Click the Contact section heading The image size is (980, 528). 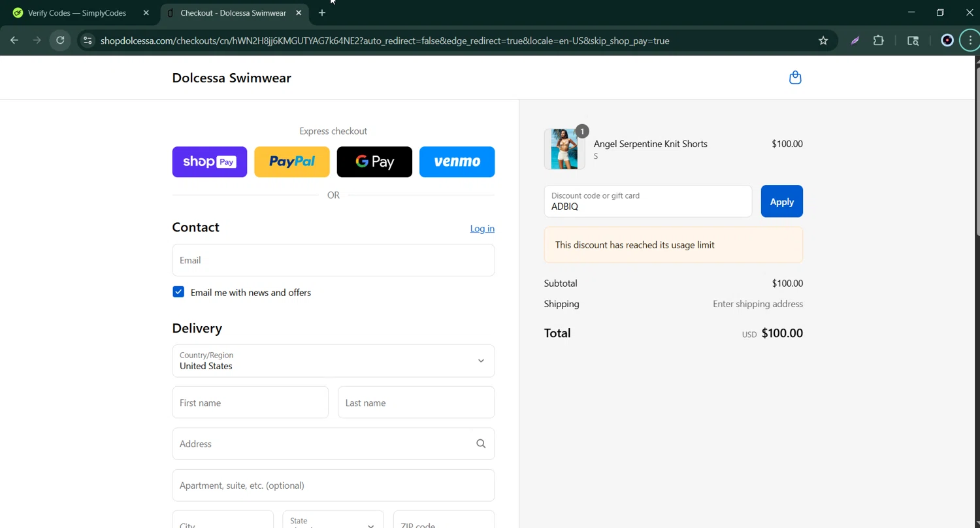196,227
